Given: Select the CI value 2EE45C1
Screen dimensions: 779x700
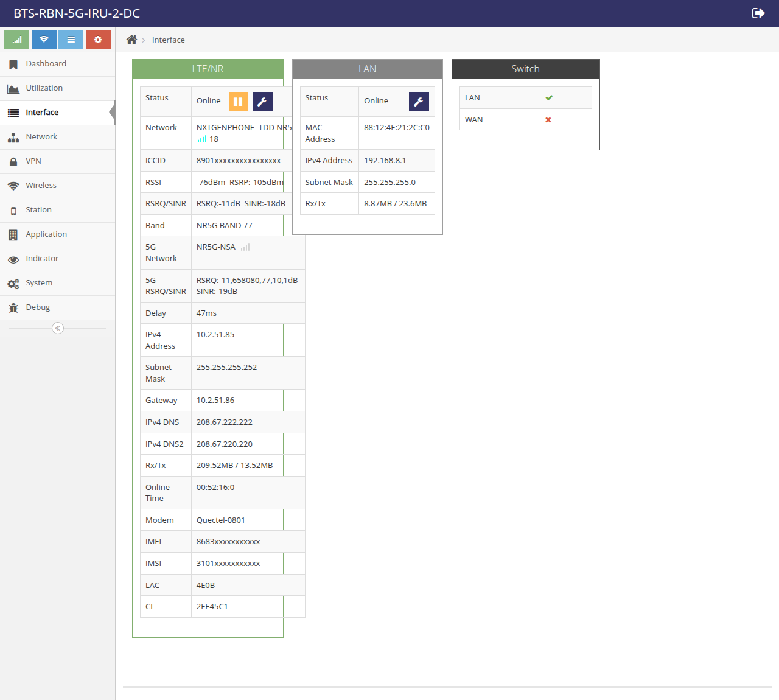Looking at the screenshot, I should pyautogui.click(x=212, y=607).
